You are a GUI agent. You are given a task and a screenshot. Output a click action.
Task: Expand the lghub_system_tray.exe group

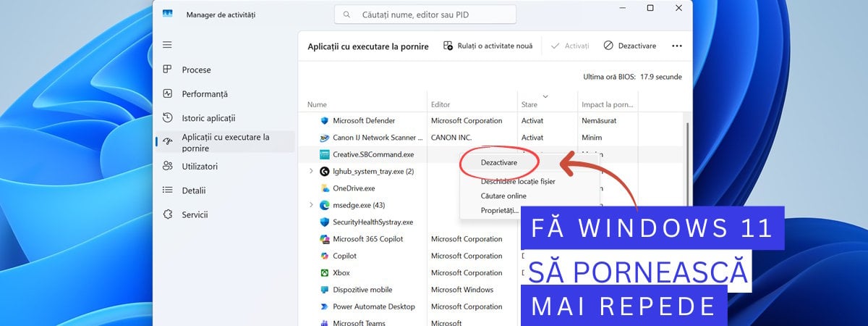click(x=311, y=171)
